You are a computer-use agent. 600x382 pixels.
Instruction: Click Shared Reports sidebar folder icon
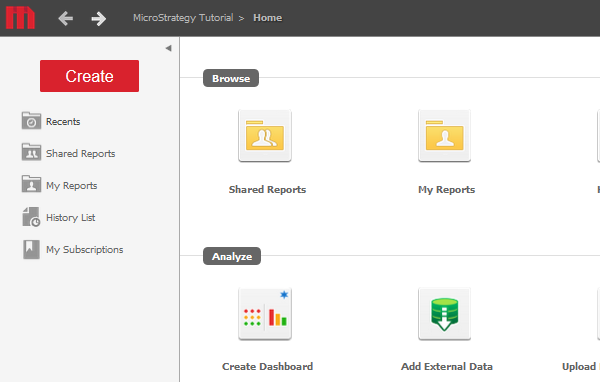[31, 152]
